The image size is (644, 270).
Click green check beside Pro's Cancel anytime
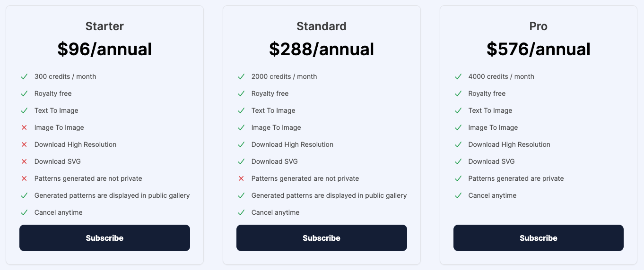(x=458, y=195)
